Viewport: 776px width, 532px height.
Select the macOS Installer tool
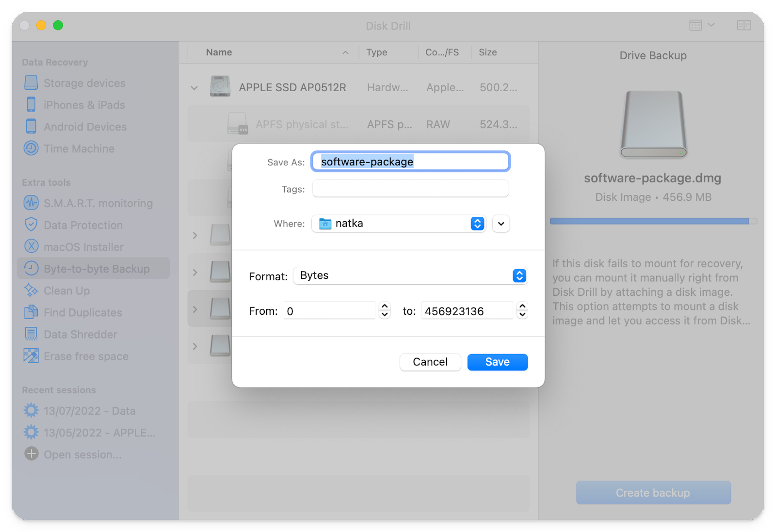click(84, 247)
